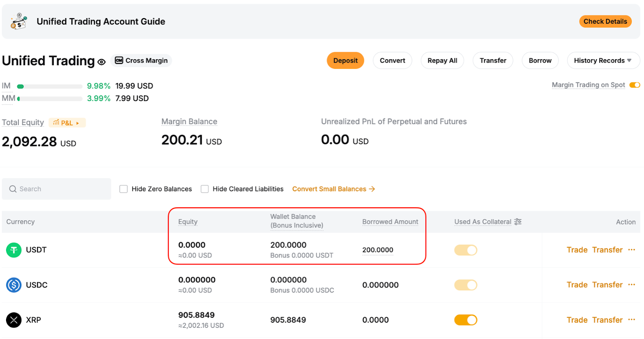
Task: Click the IM margin progress bar
Action: point(50,86)
